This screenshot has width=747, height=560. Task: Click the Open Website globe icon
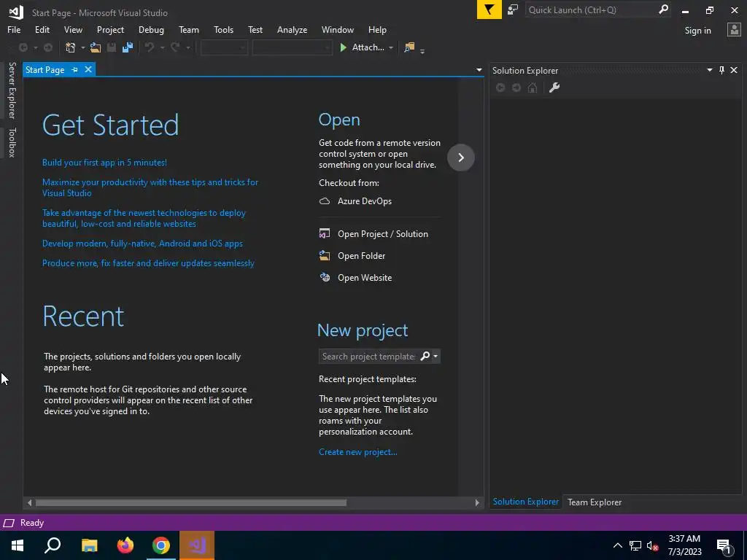[x=325, y=277]
